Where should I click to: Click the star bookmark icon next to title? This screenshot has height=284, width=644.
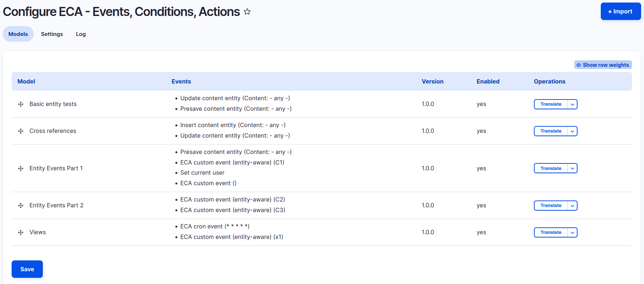pyautogui.click(x=247, y=12)
